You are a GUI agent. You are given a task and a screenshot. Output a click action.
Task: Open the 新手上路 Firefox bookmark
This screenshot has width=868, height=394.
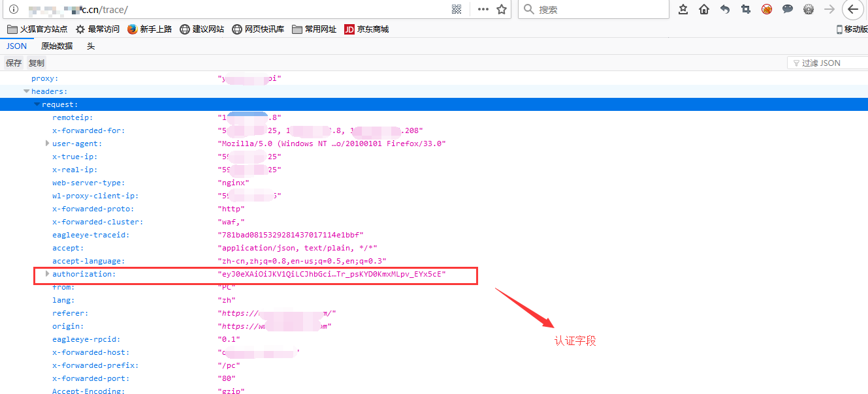tap(150, 29)
